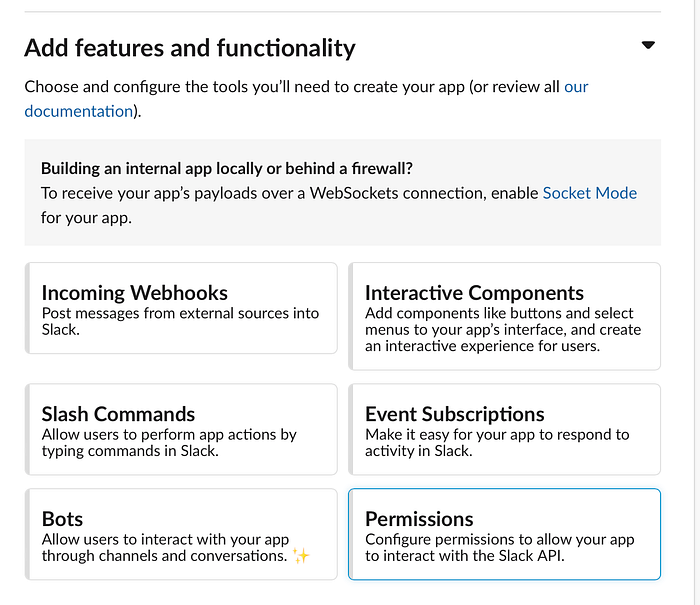This screenshot has height=605, width=700.
Task: Click the Event Subscriptions title text
Action: pos(454,414)
